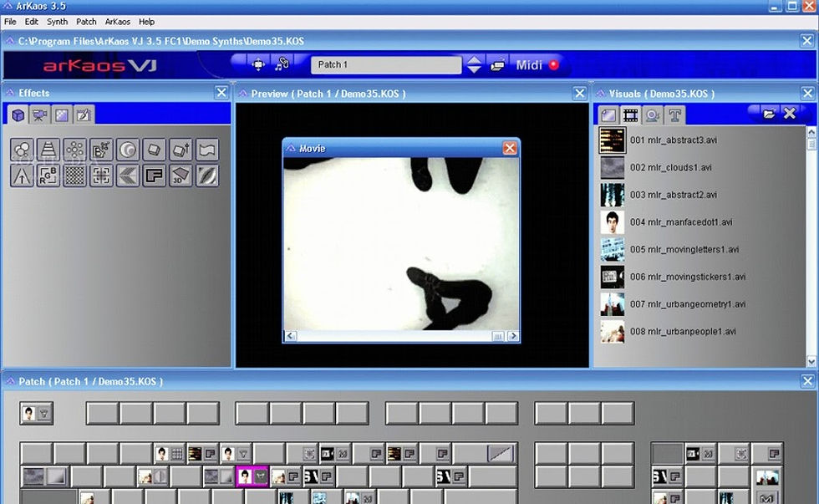The width and height of the screenshot is (819, 504).
Task: Select the RGB color effect icon
Action: (48, 176)
